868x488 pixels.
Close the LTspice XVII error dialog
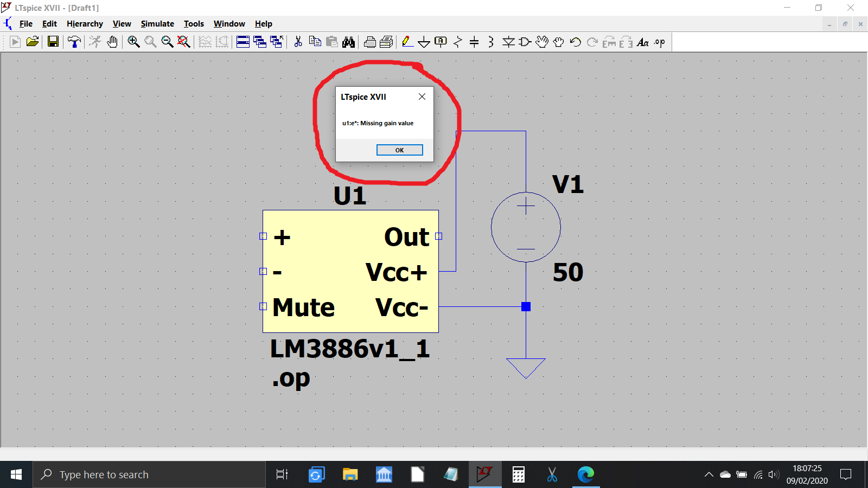coord(422,97)
